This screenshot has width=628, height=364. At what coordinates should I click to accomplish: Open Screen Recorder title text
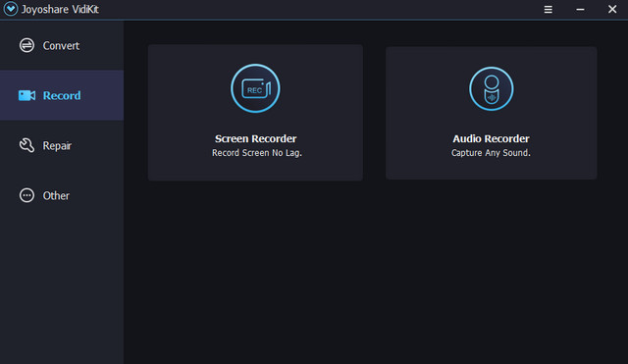click(x=255, y=138)
